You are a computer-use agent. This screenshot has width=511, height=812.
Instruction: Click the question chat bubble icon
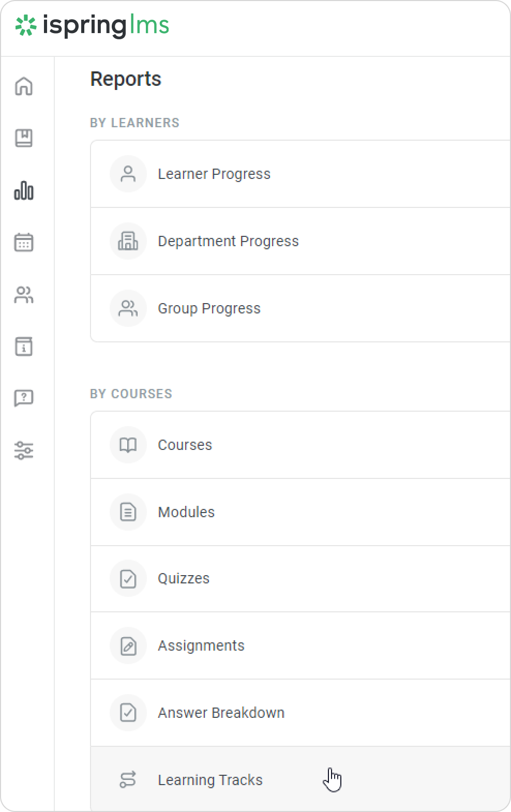coord(24,398)
